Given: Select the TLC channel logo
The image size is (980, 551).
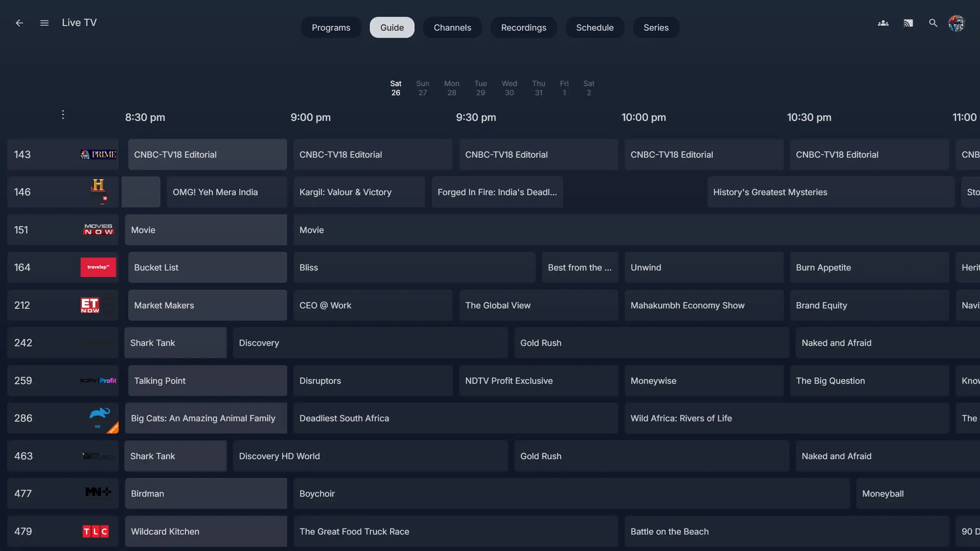Looking at the screenshot, I should pyautogui.click(x=96, y=531).
